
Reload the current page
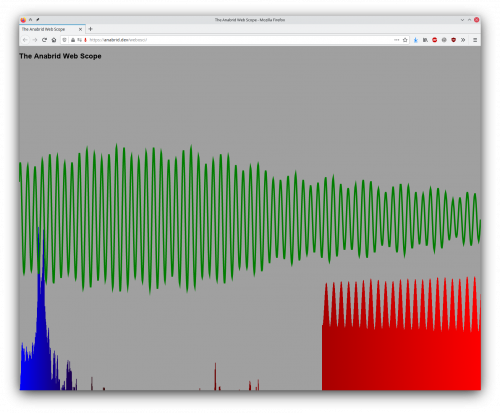(44, 40)
